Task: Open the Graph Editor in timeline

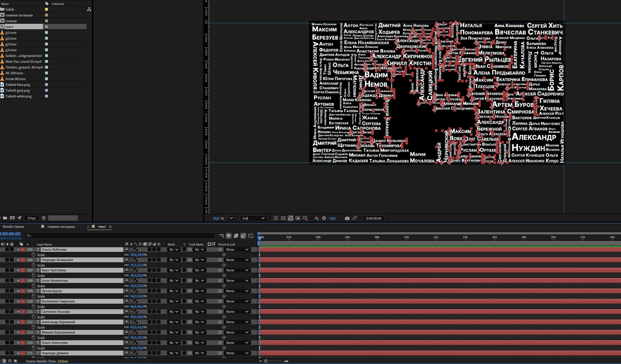Action: click(x=251, y=236)
